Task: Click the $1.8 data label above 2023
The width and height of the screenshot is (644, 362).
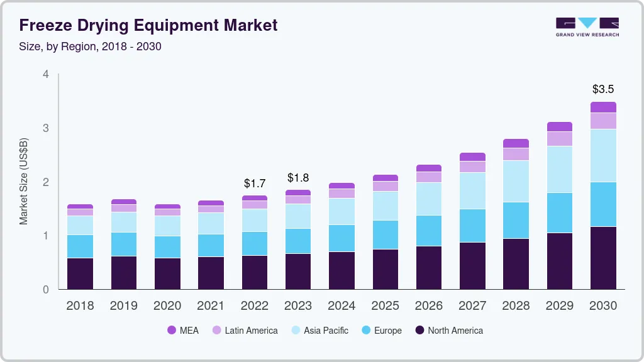Action: tap(298, 178)
